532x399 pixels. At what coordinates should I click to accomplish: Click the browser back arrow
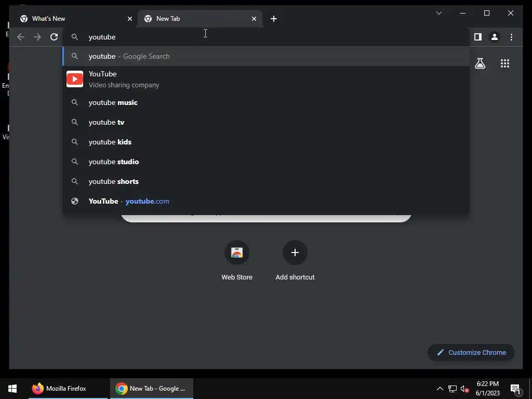pos(21,37)
